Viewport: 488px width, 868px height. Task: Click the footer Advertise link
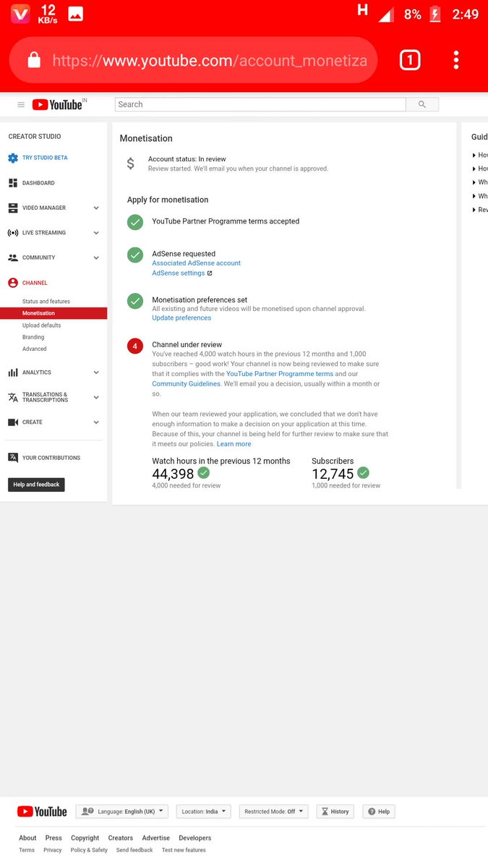pos(155,838)
